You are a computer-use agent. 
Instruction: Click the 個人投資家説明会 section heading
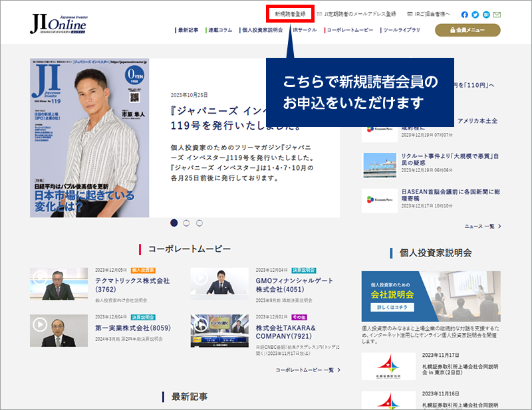(x=436, y=253)
